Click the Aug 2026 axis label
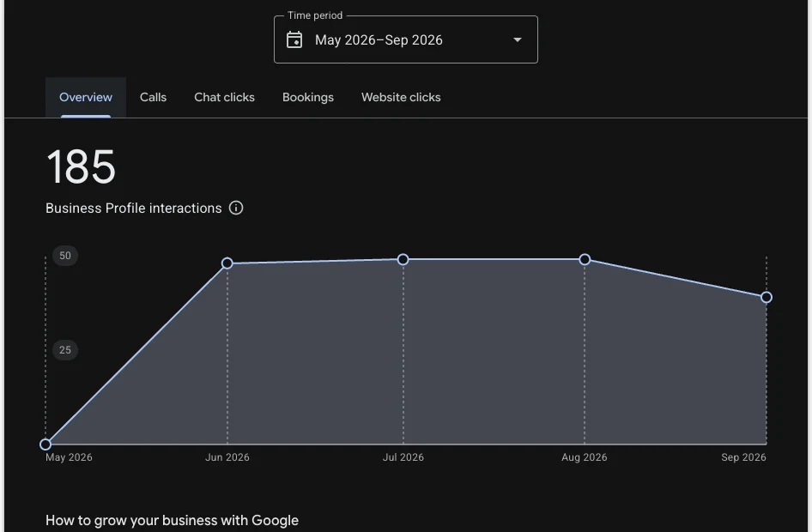This screenshot has width=812, height=532. tap(585, 457)
